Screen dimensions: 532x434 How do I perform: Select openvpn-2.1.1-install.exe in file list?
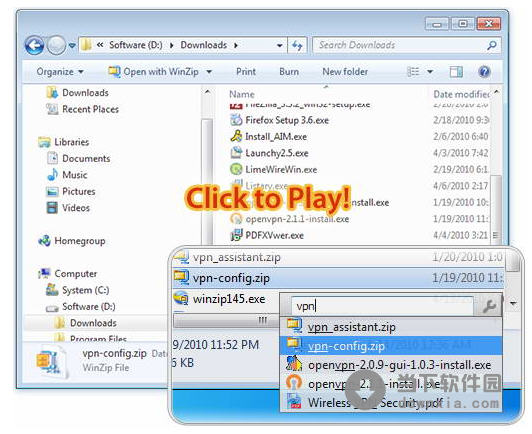click(289, 219)
